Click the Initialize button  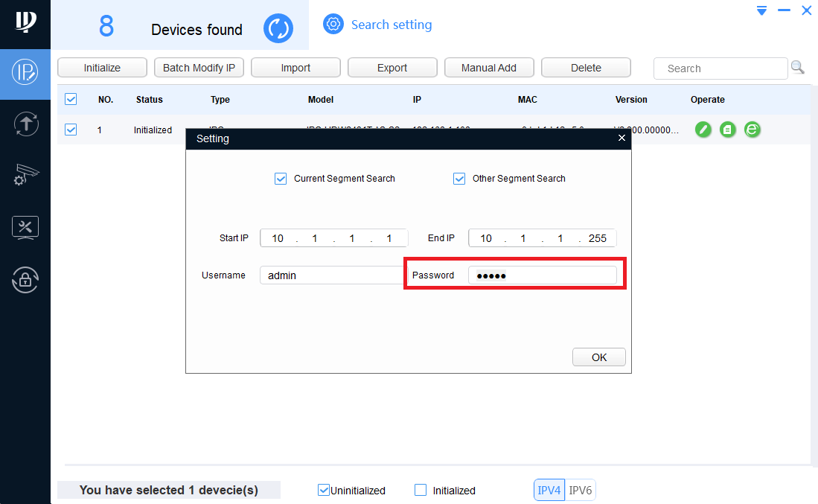tap(102, 68)
